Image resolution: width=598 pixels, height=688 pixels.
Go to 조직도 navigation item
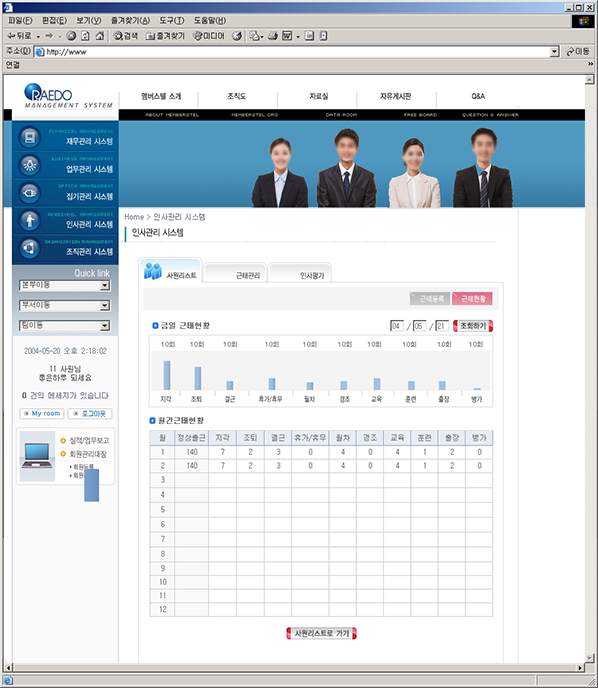click(236, 96)
